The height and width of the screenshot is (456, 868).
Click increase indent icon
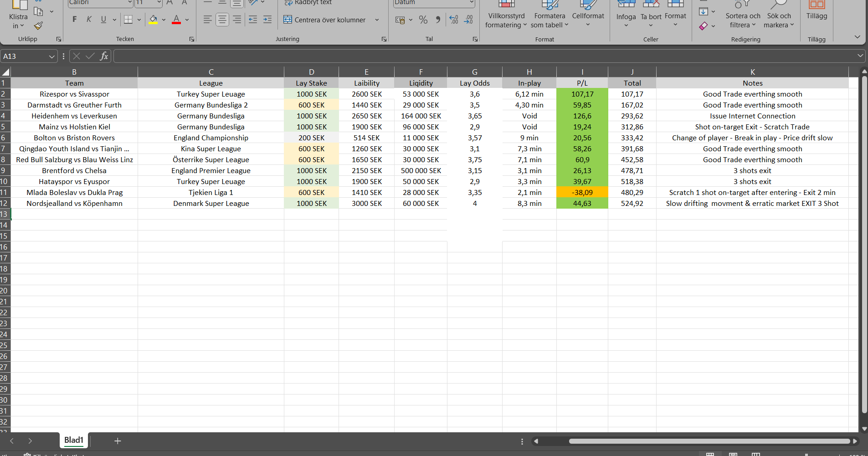point(267,20)
